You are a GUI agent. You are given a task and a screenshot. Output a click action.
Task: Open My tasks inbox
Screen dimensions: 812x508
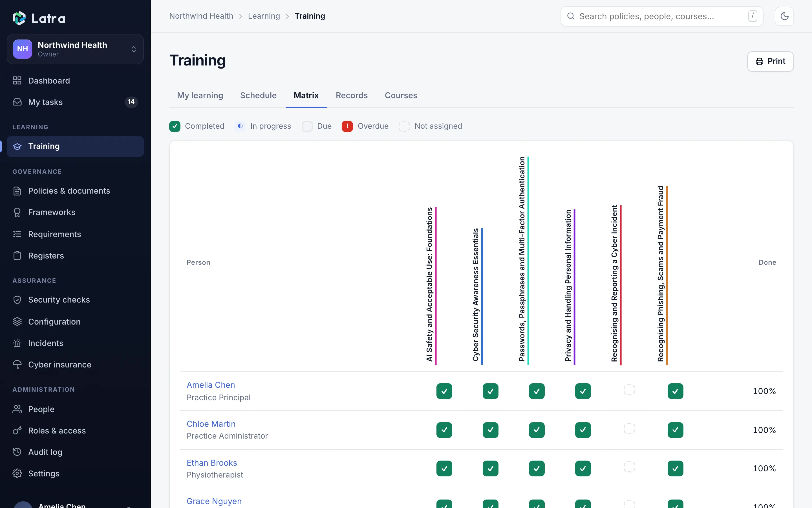(x=75, y=102)
